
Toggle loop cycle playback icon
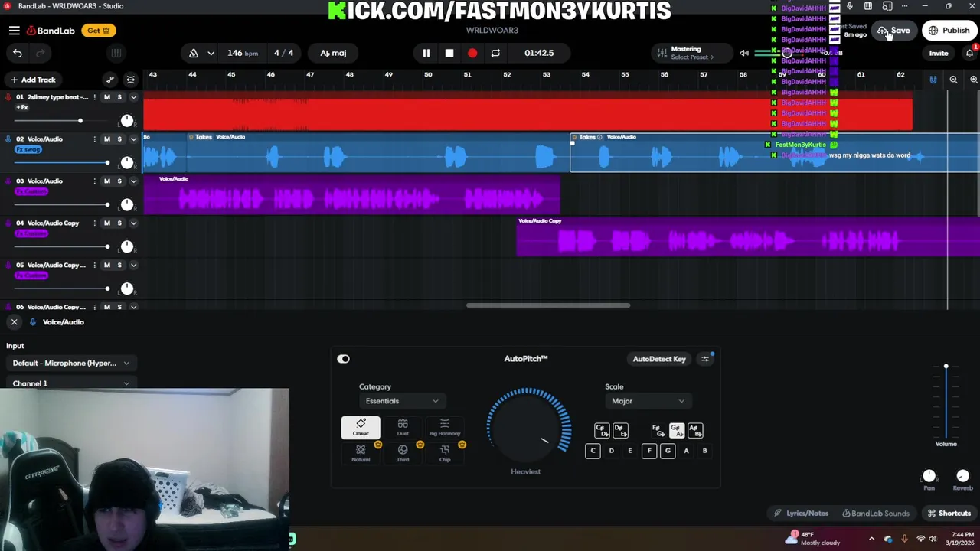pos(495,53)
